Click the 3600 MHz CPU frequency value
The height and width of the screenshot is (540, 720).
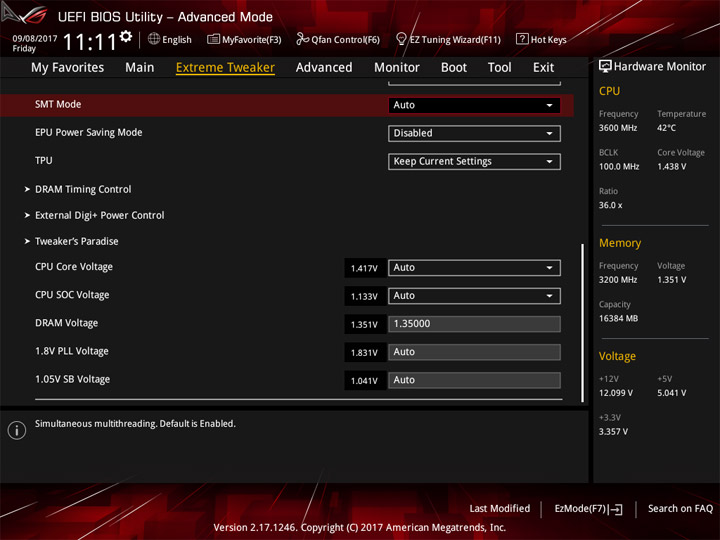click(x=618, y=128)
